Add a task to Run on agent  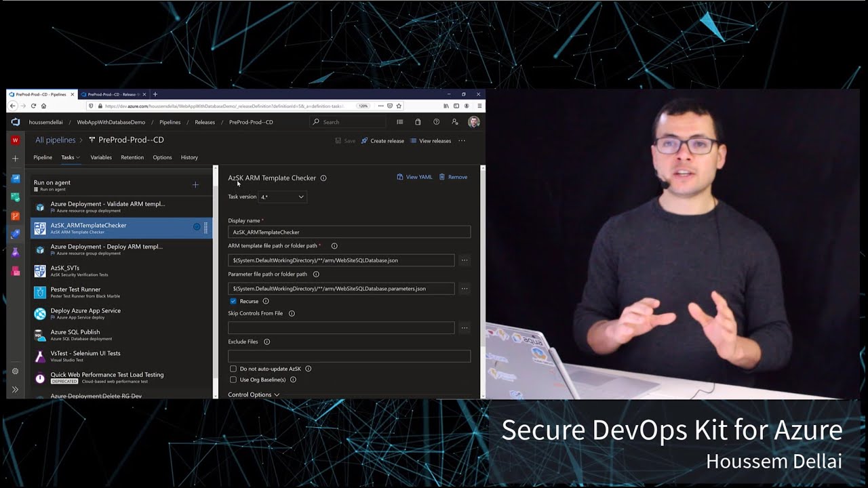195,184
